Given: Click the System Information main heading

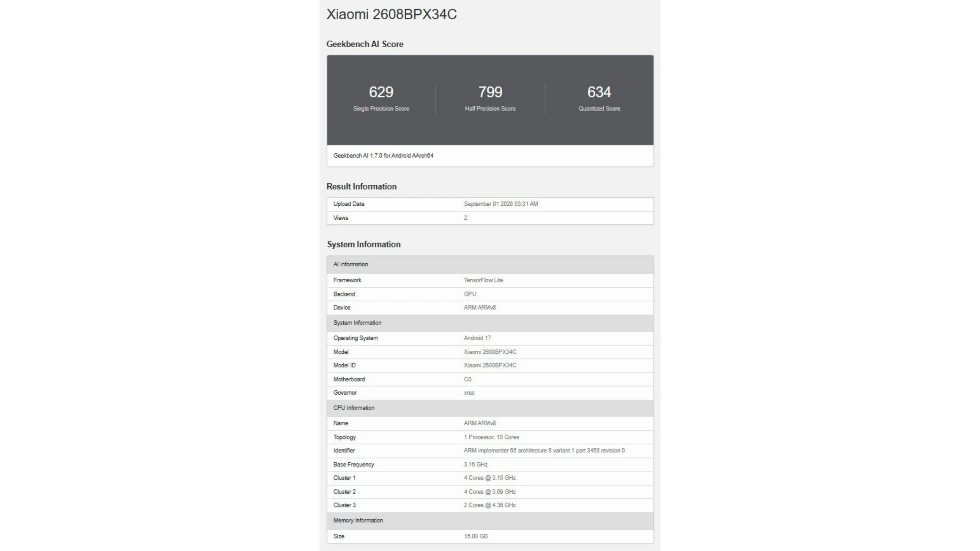Looking at the screenshot, I should (x=364, y=244).
